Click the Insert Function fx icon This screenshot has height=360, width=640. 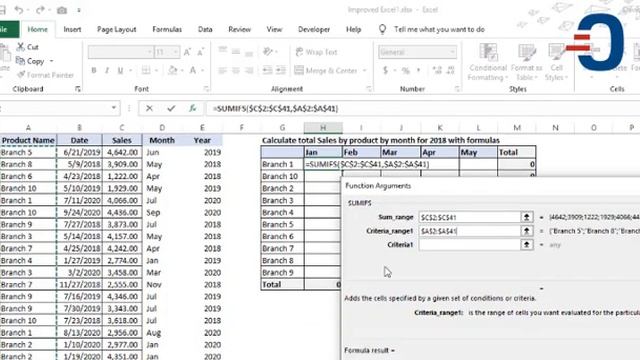192,108
